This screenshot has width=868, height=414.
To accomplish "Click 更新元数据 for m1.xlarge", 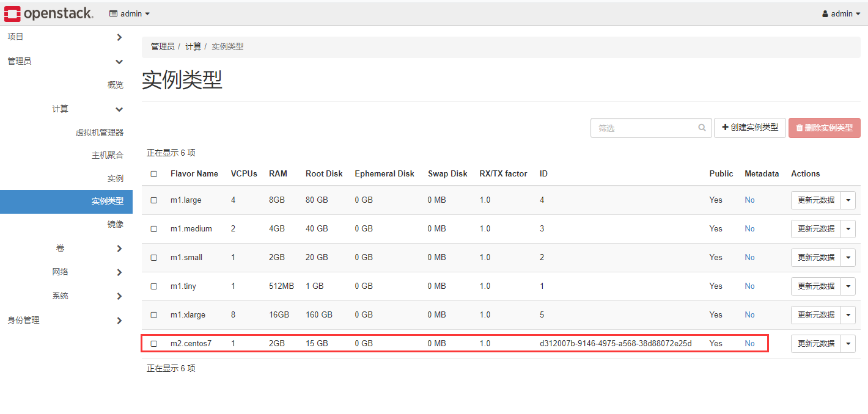I will point(816,315).
